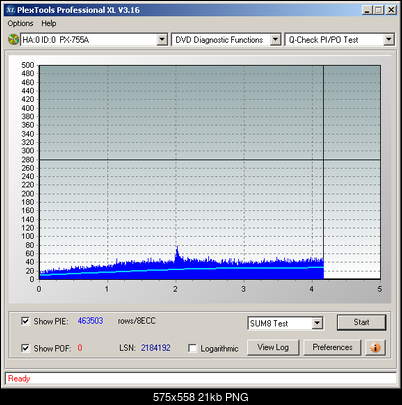
Task: Expand the drive selection dropdown arrow
Action: 162,40
